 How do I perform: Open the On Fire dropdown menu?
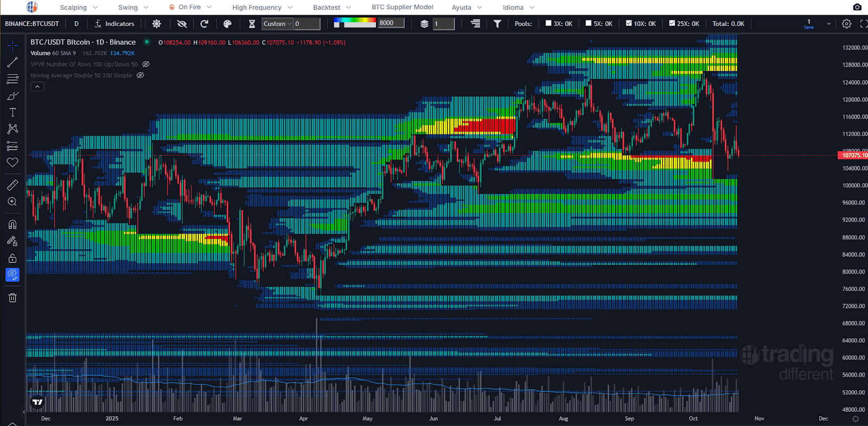click(x=190, y=8)
